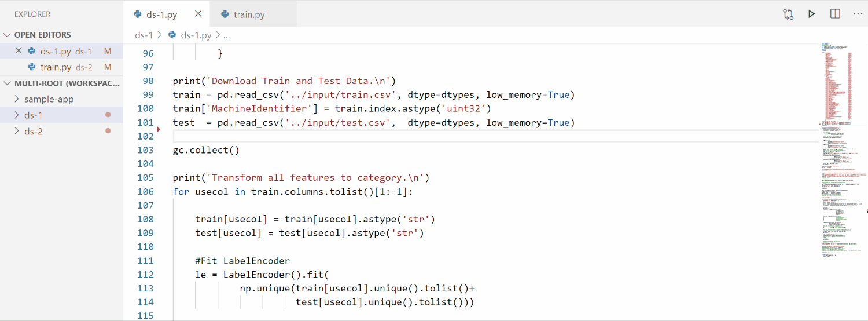The width and height of the screenshot is (868, 321).
Task: Open the More Actions ellipsis menu
Action: [x=858, y=14]
